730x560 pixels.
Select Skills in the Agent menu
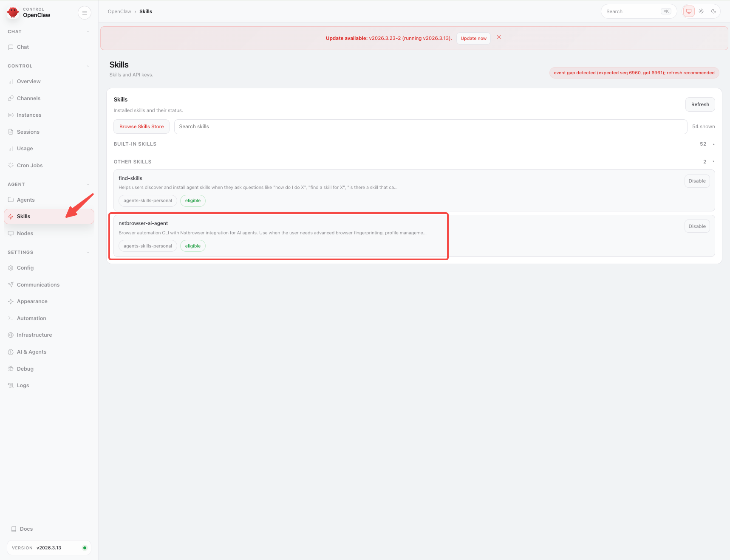[x=23, y=216]
